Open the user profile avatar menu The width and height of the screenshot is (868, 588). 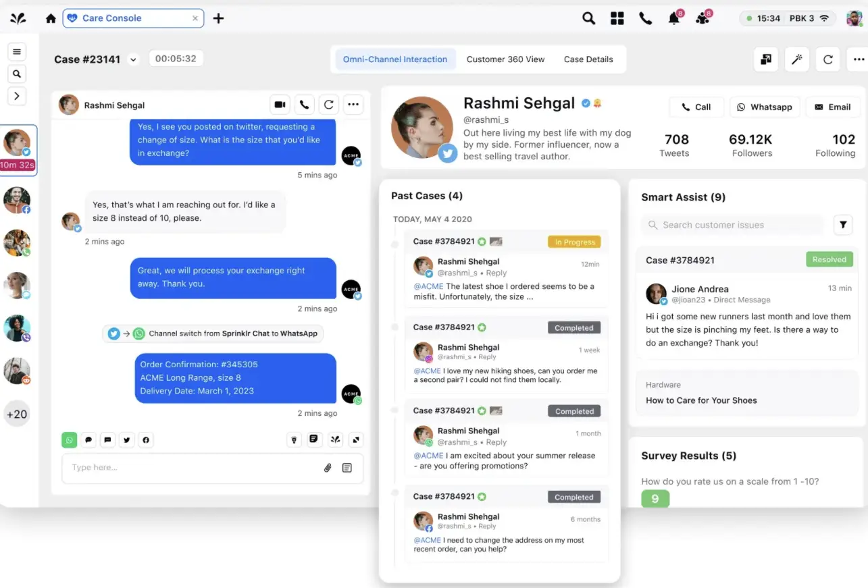tap(854, 18)
